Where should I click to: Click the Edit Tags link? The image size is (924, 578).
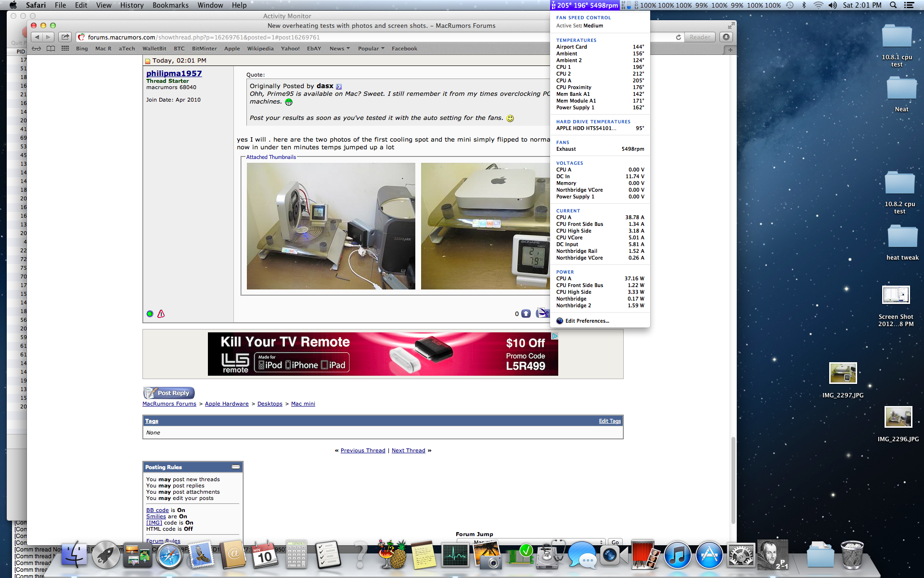click(610, 421)
